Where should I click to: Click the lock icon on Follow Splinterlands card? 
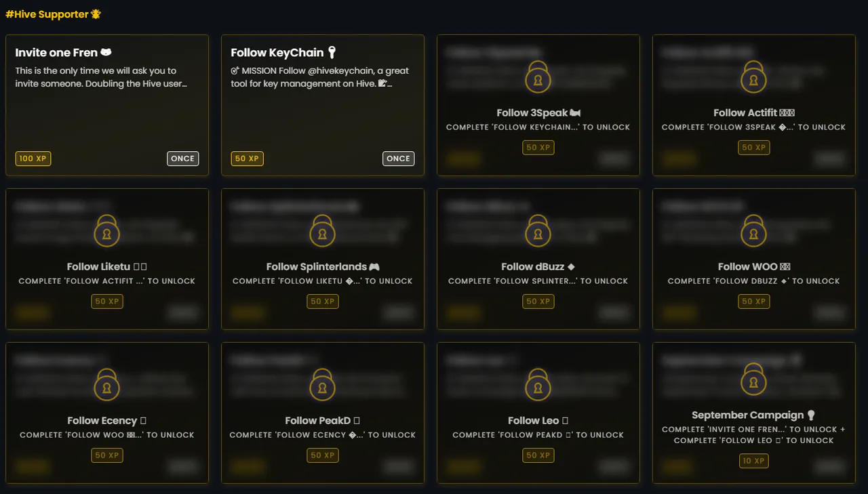[322, 231]
